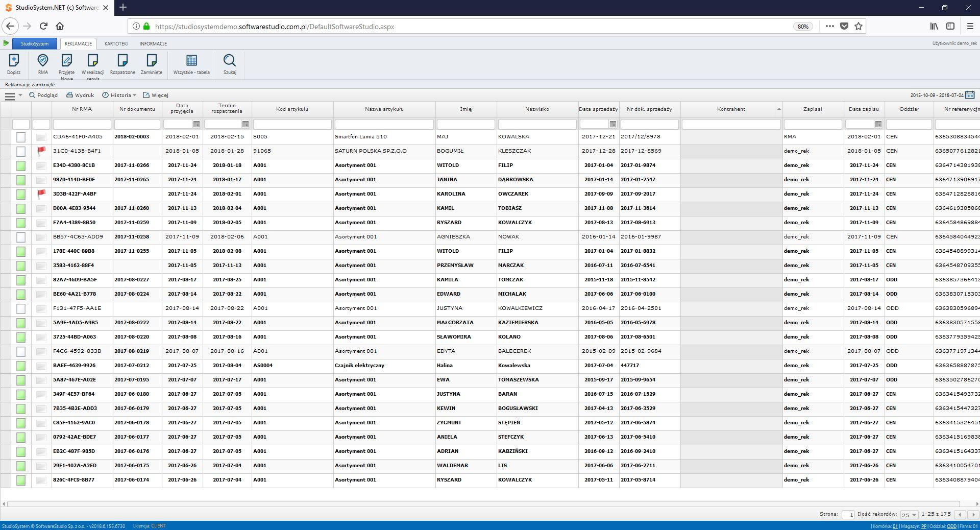Expand arrow next to grid menu icon
Image resolution: width=980 pixels, height=530 pixels.
click(x=20, y=95)
